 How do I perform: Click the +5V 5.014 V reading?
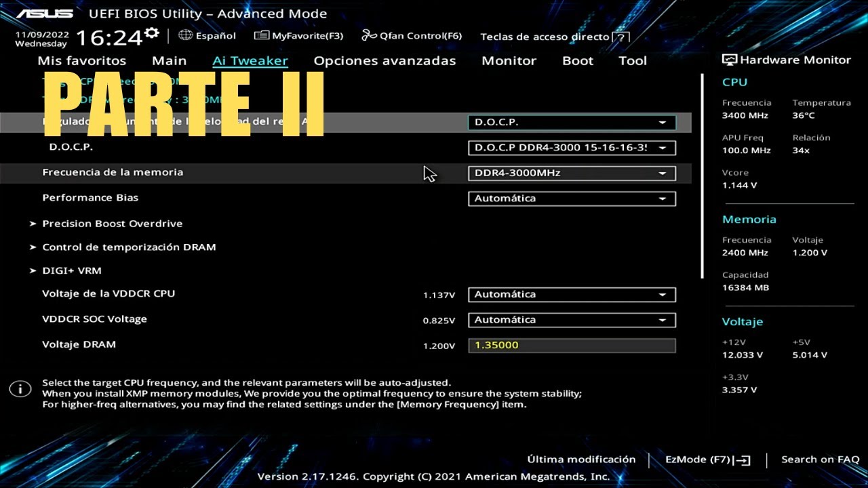pos(810,355)
